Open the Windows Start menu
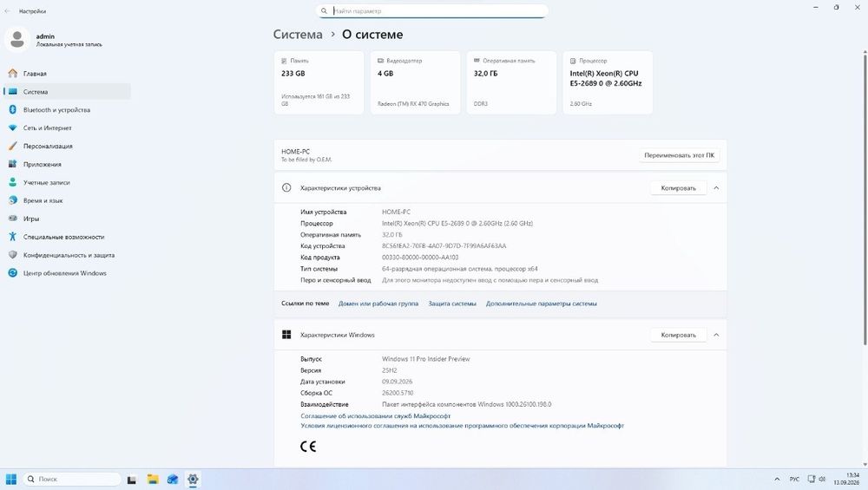The height and width of the screenshot is (490, 868). click(11, 479)
